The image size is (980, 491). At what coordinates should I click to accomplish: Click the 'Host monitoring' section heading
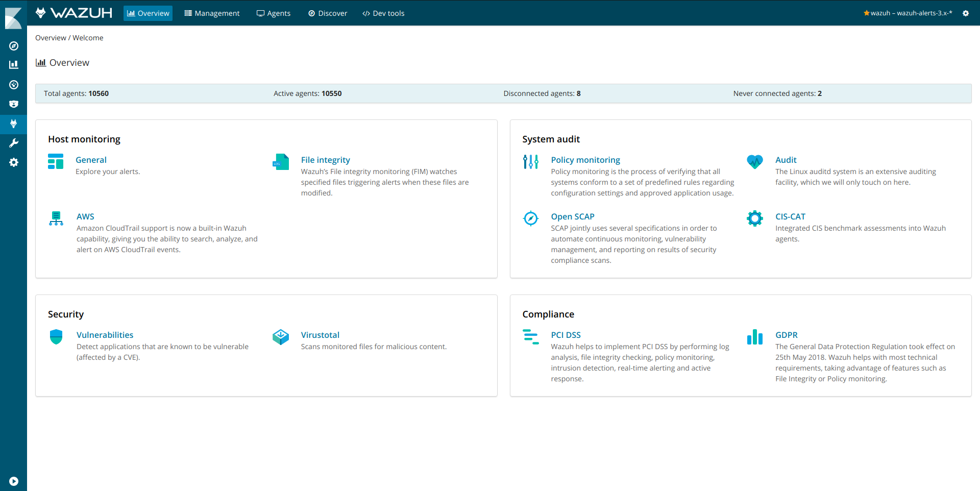click(84, 139)
